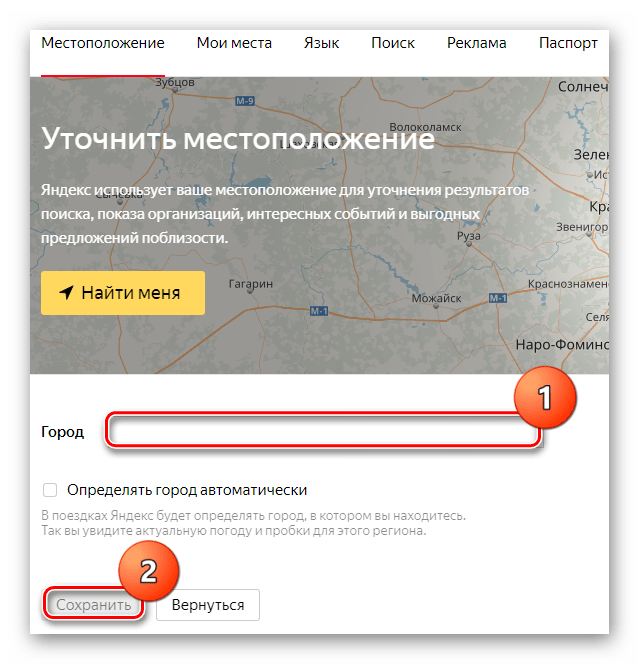
Task: Click the Гагарин city marker on map
Action: [250, 291]
